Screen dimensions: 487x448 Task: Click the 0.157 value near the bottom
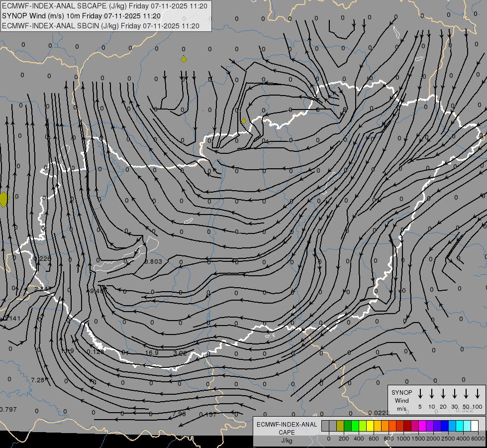point(207,415)
